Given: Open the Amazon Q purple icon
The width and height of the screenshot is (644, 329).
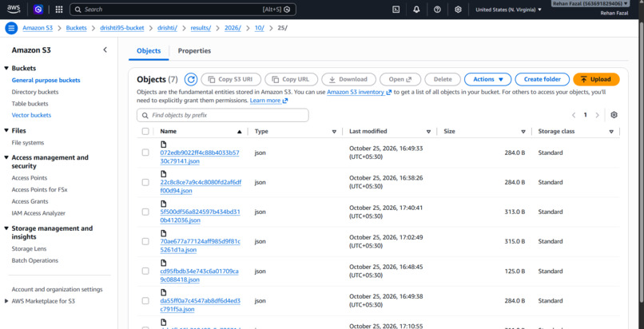Looking at the screenshot, I should click(38, 10).
